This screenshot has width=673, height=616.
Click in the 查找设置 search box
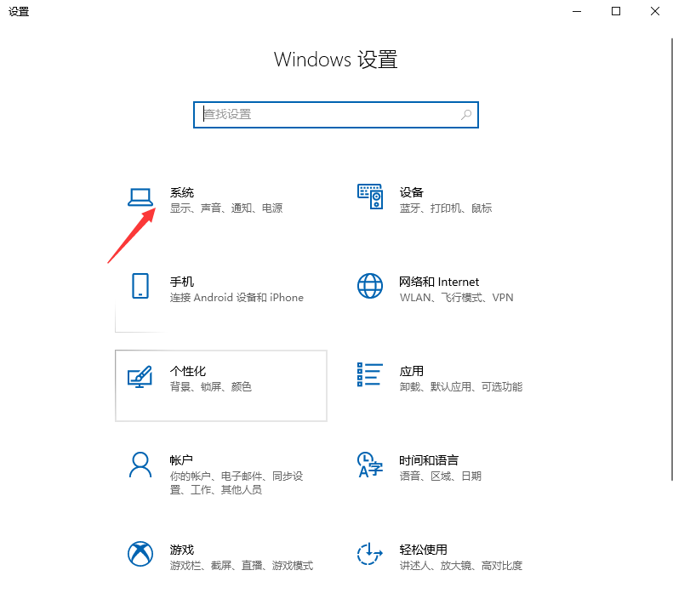[335, 115]
